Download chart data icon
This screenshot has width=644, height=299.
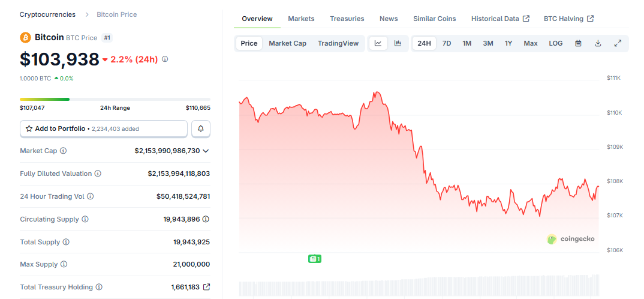coord(598,43)
